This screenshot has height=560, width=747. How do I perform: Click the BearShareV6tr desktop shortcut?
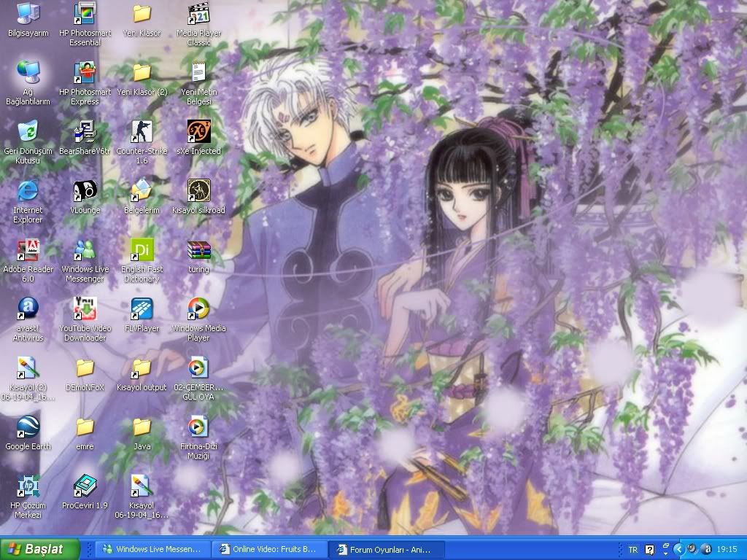coord(85,137)
